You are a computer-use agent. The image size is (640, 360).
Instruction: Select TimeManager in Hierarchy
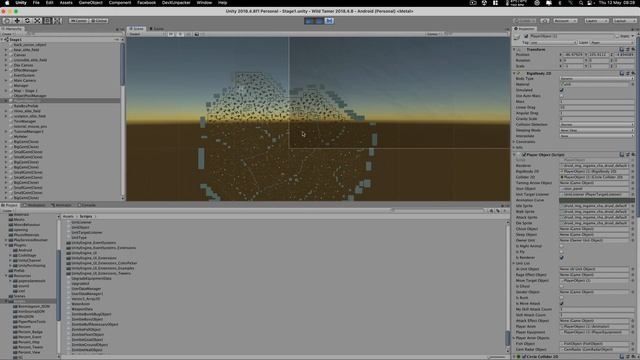tap(25, 121)
